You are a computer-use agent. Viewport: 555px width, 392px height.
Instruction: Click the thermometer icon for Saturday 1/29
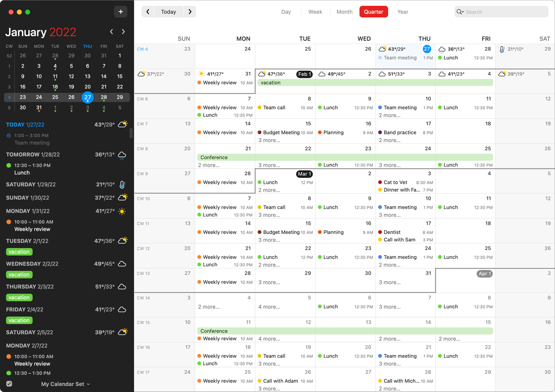pos(123,184)
